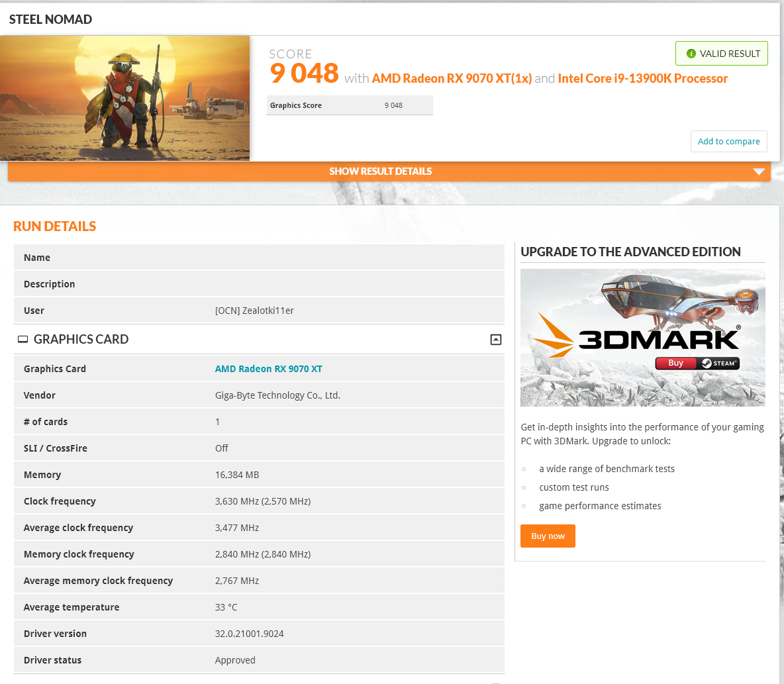Click the white arrow on the orange details bar
This screenshot has height=684, width=784.
(758, 171)
